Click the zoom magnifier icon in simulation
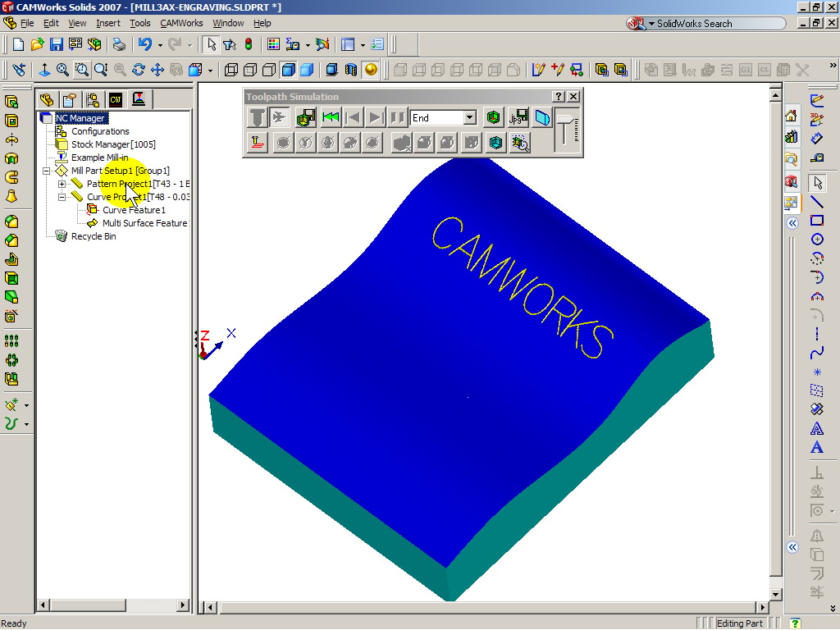840x630 pixels. coord(519,143)
